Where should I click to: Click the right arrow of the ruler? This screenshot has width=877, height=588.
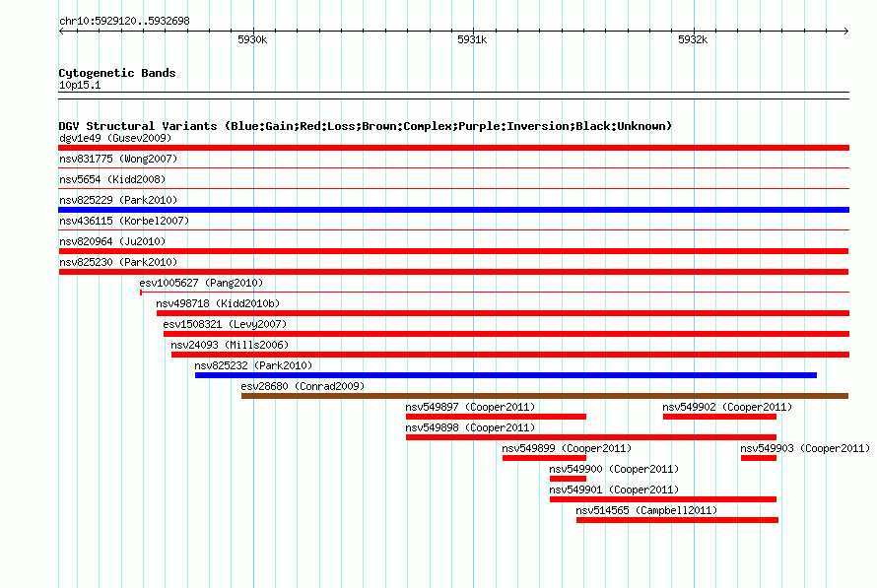(x=846, y=31)
